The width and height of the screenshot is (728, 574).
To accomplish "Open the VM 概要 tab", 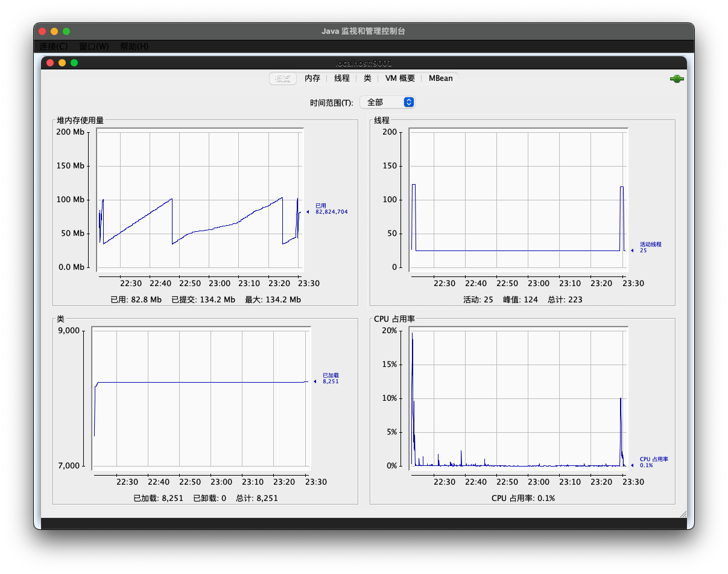I will click(x=400, y=78).
